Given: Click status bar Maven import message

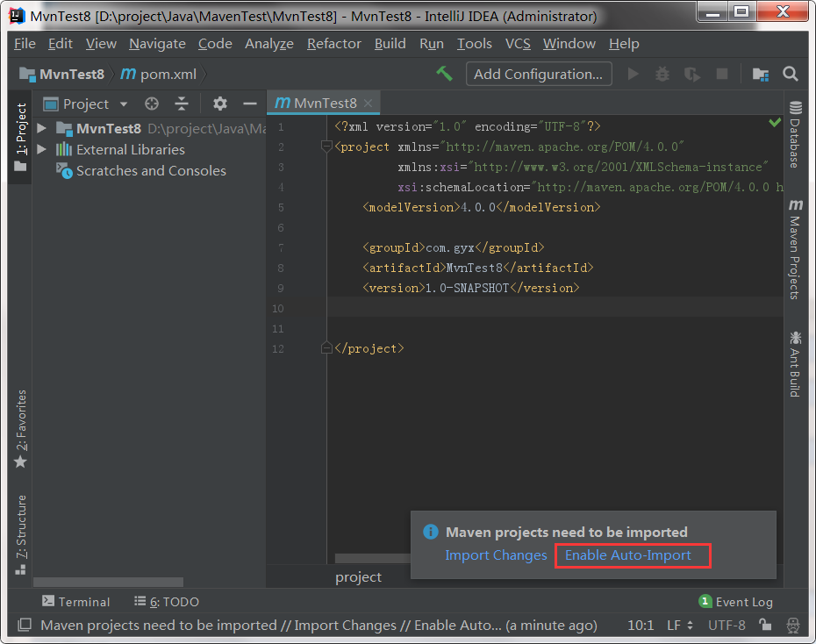Looking at the screenshot, I should point(319,625).
